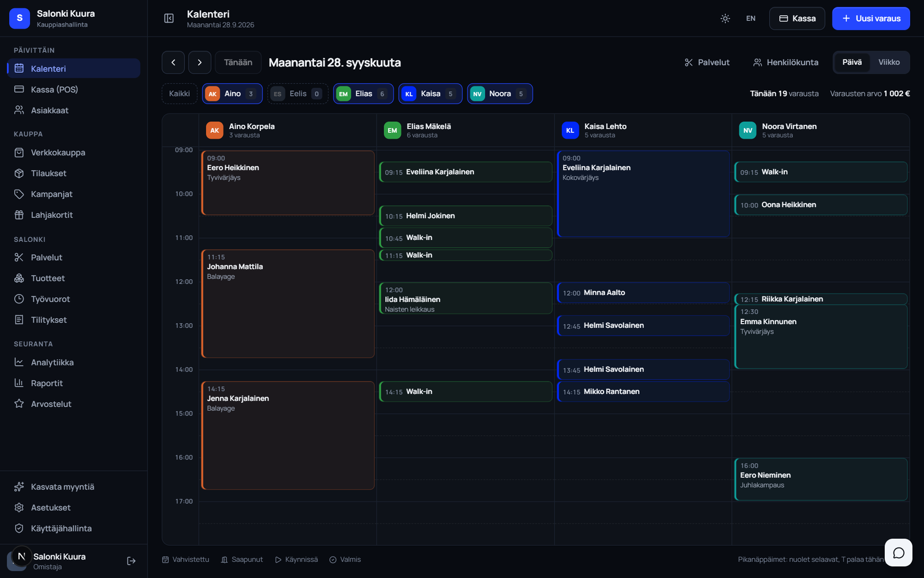Screen dimensions: 924x578
Task: Go to next day with right chevron
Action: [200, 62]
